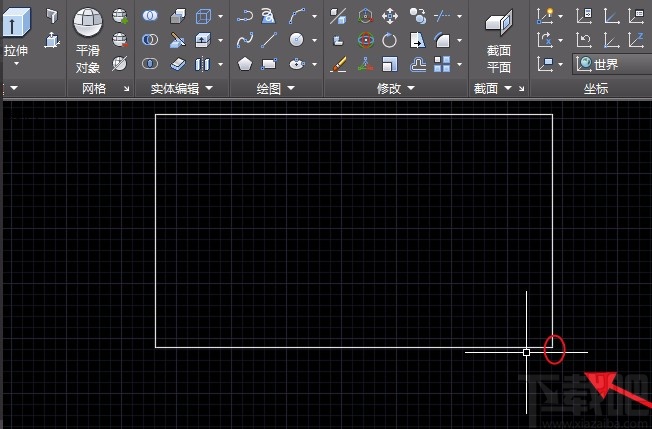
Task: Click the Extrude (拉伸) tool button
Action: 17,24
